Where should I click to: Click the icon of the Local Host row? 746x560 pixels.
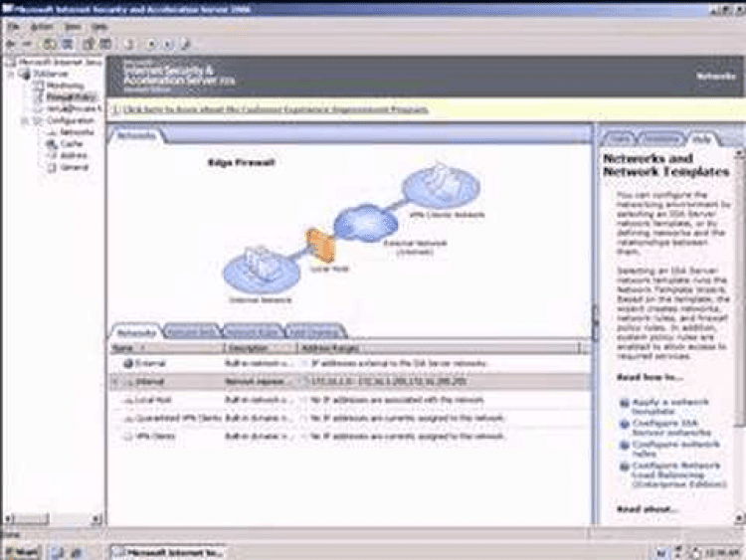click(x=128, y=400)
